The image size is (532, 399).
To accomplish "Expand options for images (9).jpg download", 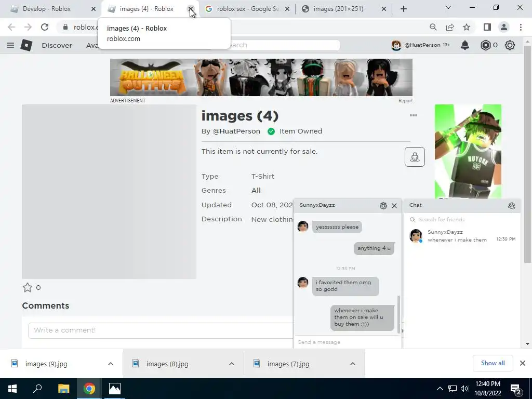I will pos(111,364).
